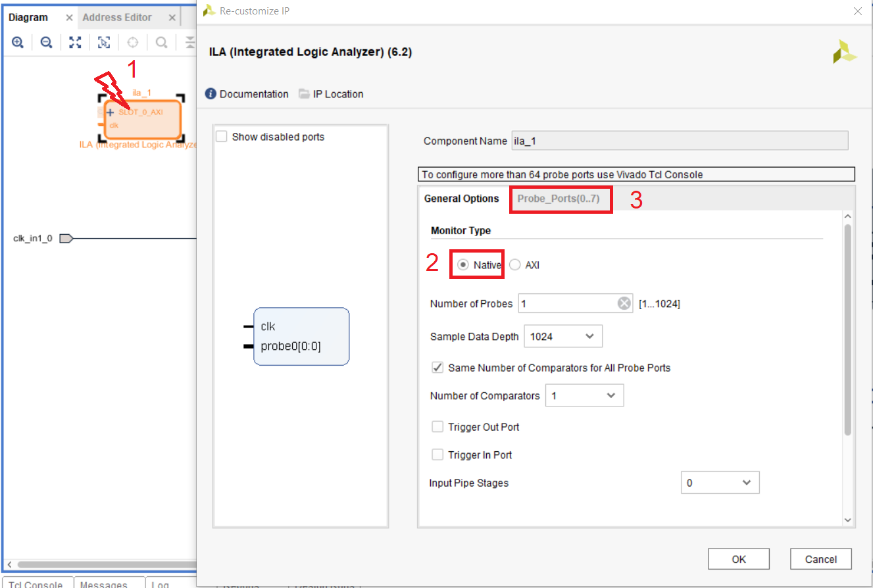Close the Diagram tab with its X
The width and height of the screenshot is (873, 588).
[69, 18]
